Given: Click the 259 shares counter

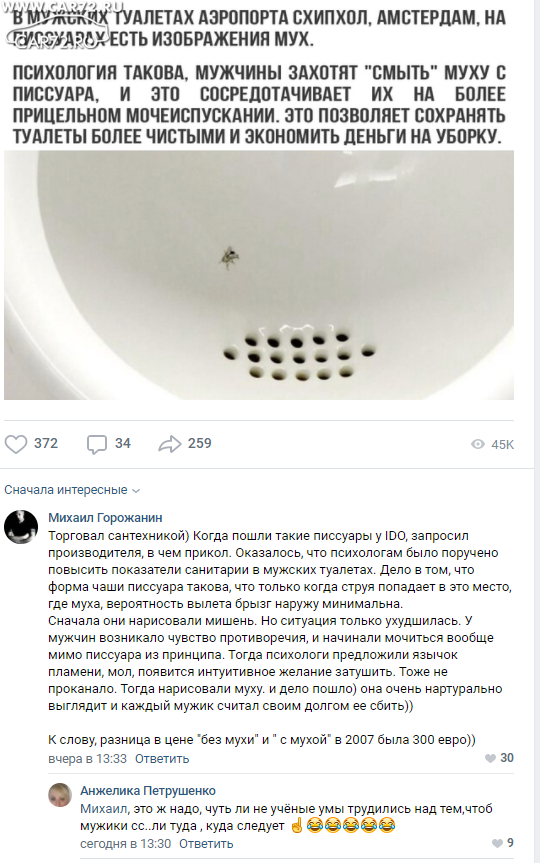Looking at the screenshot, I should (199, 443).
